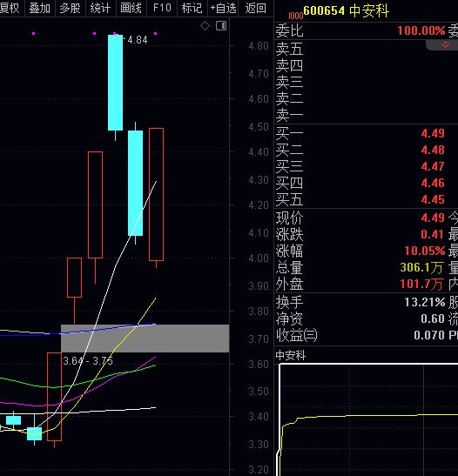Click the diamond icon above the chart
458x476 pixels.
205,26
